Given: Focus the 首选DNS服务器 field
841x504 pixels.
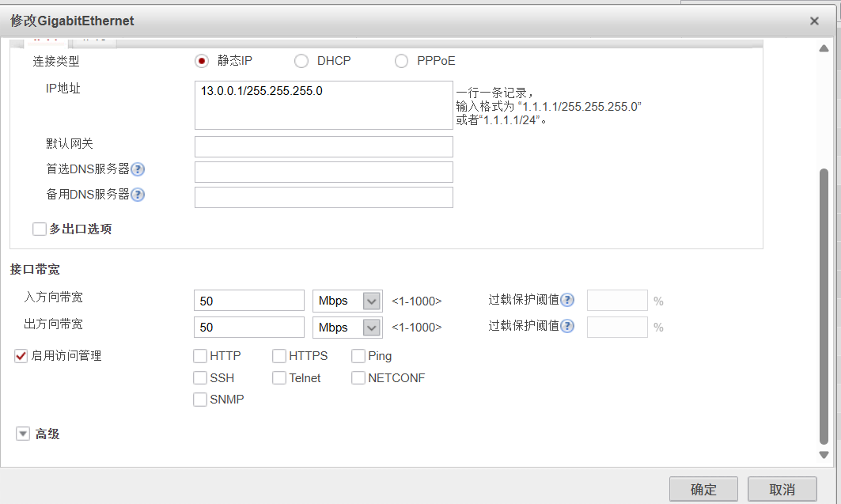Looking at the screenshot, I should [324, 172].
